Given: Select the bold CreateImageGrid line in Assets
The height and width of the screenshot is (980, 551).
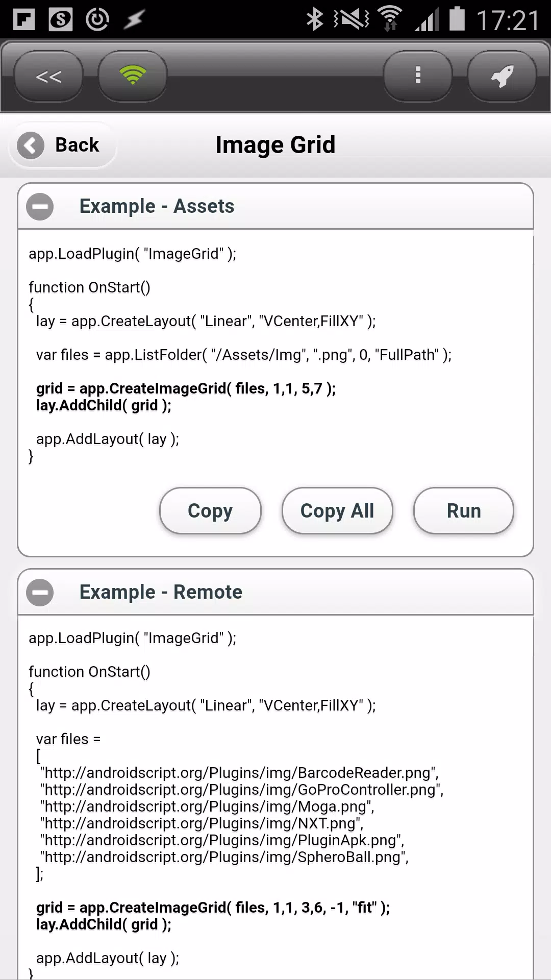Looking at the screenshot, I should 186,388.
